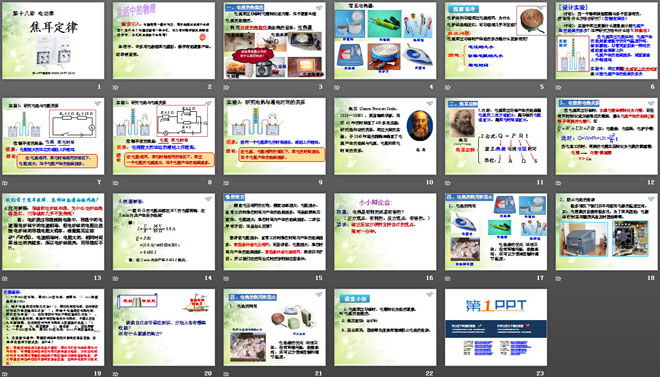This screenshot has width=660, height=377.
Task: Select slide 19 thumbnail with dense exercise text
Action: (53, 327)
